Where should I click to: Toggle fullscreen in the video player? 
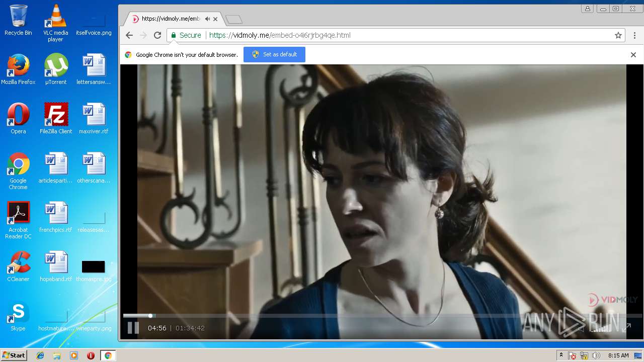(626, 328)
